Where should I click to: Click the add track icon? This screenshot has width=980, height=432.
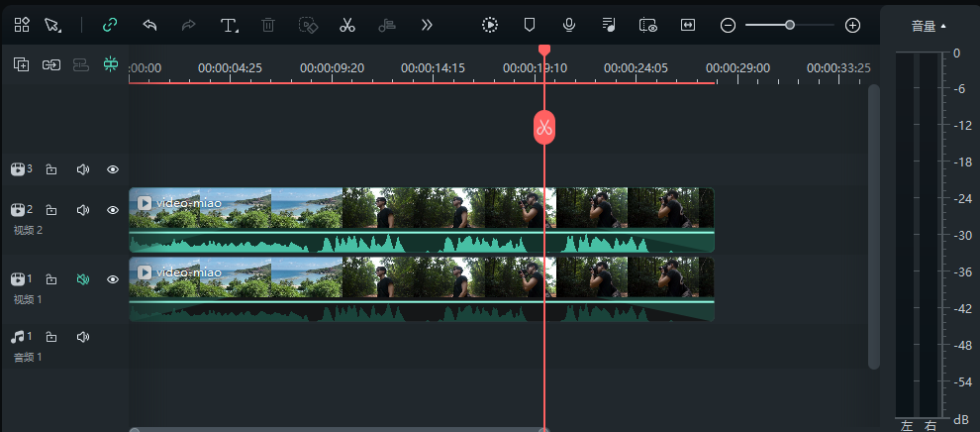point(21,64)
